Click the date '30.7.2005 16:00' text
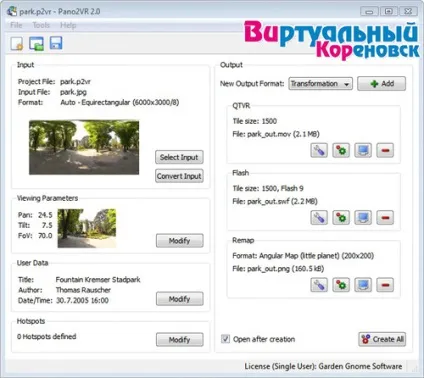This screenshot has width=424, height=378. click(x=82, y=300)
